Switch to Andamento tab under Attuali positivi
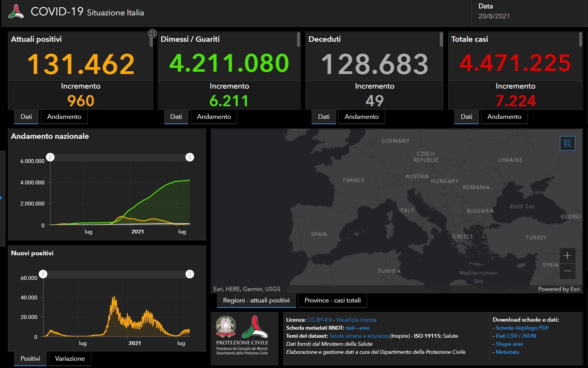This screenshot has height=368, width=588. tap(64, 117)
